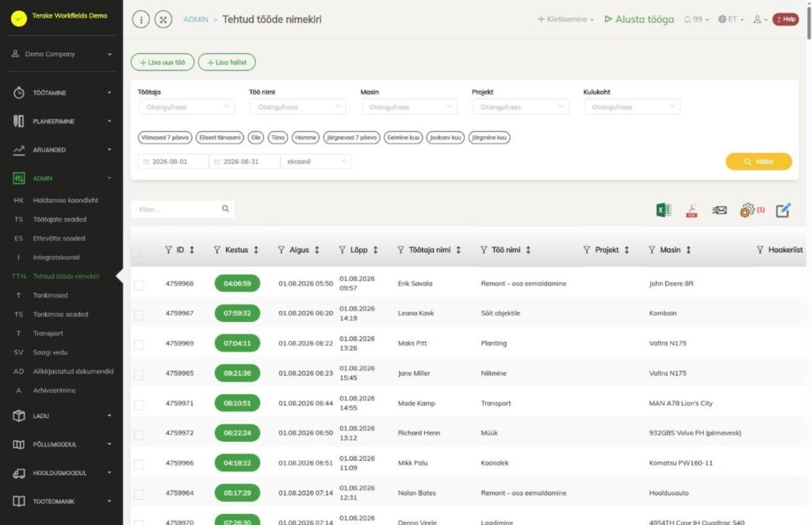Open table column settings gear
The width and height of the screenshot is (812, 525).
pyautogui.click(x=747, y=209)
